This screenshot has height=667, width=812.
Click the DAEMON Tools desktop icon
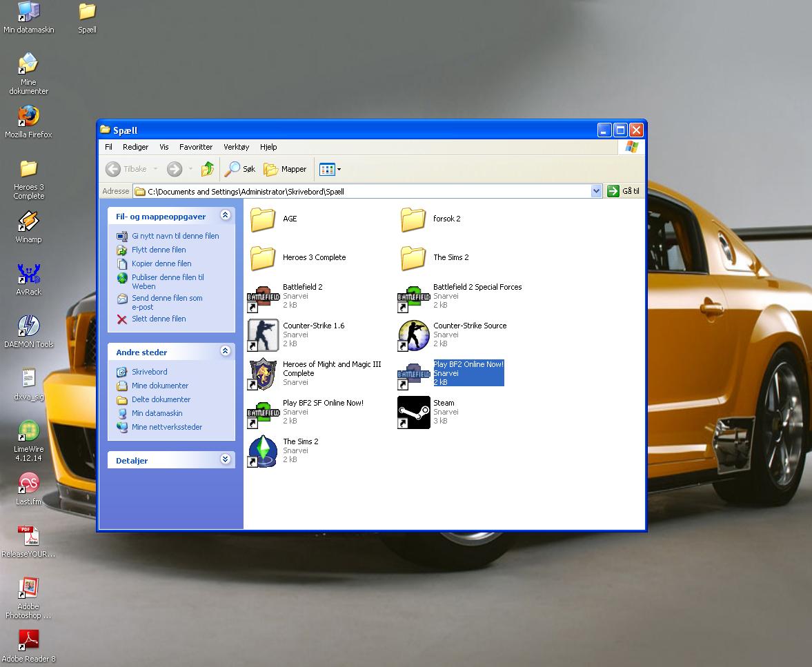(x=28, y=327)
